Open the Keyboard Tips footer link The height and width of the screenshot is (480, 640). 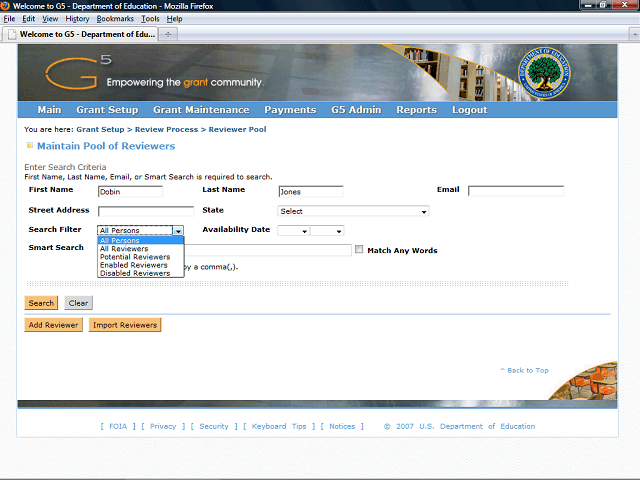279,426
